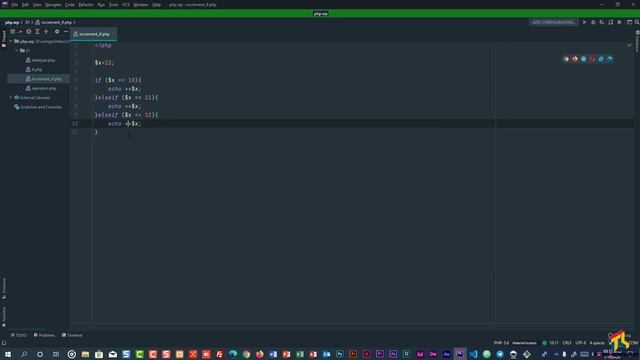Open the Navigate menu

pyautogui.click(x=53, y=4)
